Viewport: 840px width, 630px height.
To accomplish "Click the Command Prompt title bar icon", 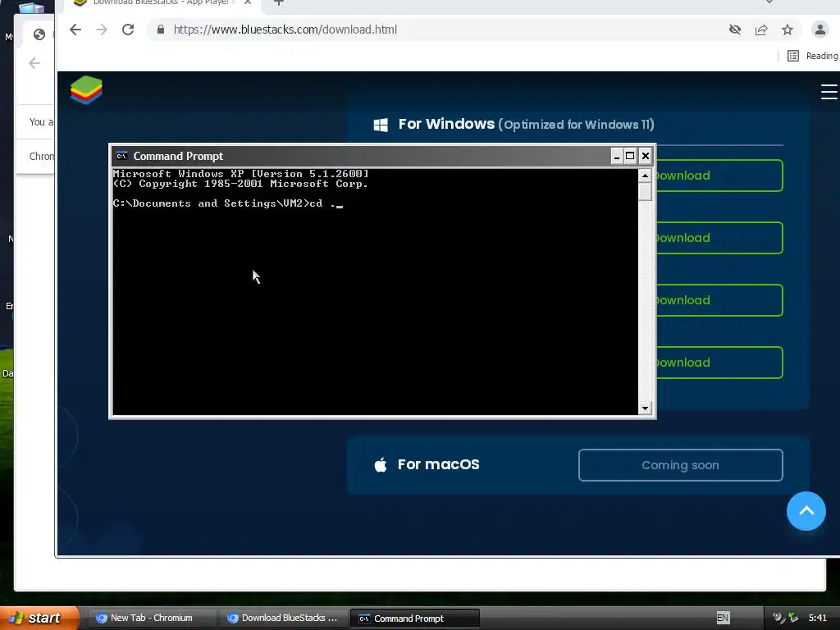I will 121,156.
